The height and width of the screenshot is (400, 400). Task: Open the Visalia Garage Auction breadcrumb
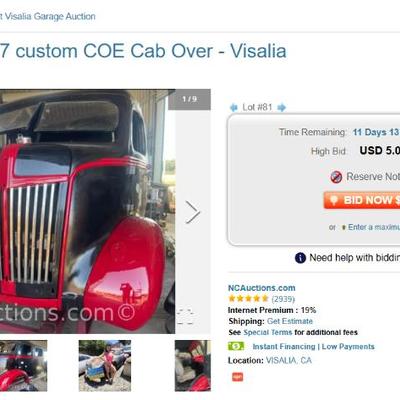pos(48,16)
